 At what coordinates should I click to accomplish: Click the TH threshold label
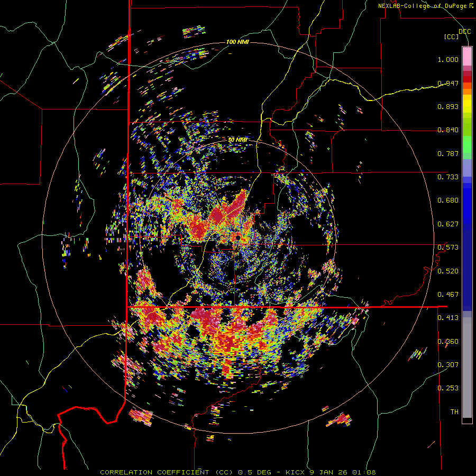(x=454, y=412)
